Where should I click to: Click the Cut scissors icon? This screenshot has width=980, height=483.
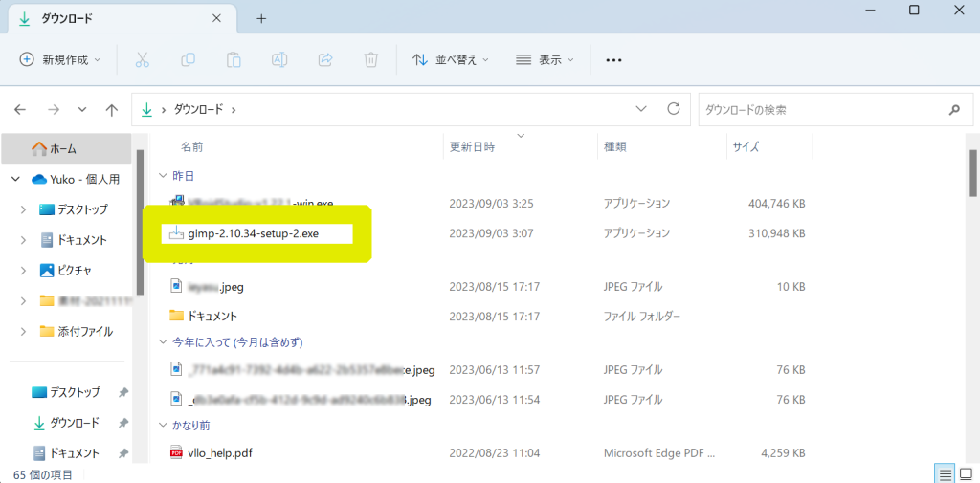pos(143,60)
